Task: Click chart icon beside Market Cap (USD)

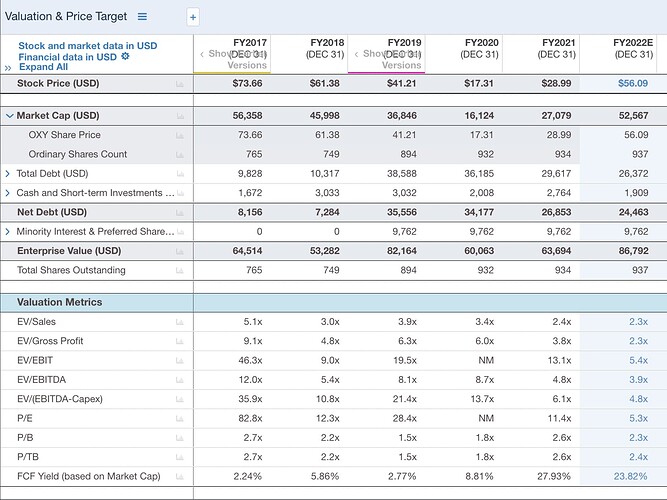Action: click(x=180, y=116)
